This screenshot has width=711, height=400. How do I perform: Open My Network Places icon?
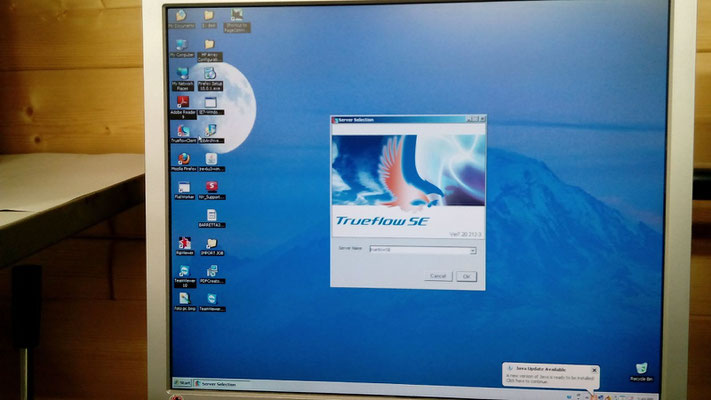183,79
